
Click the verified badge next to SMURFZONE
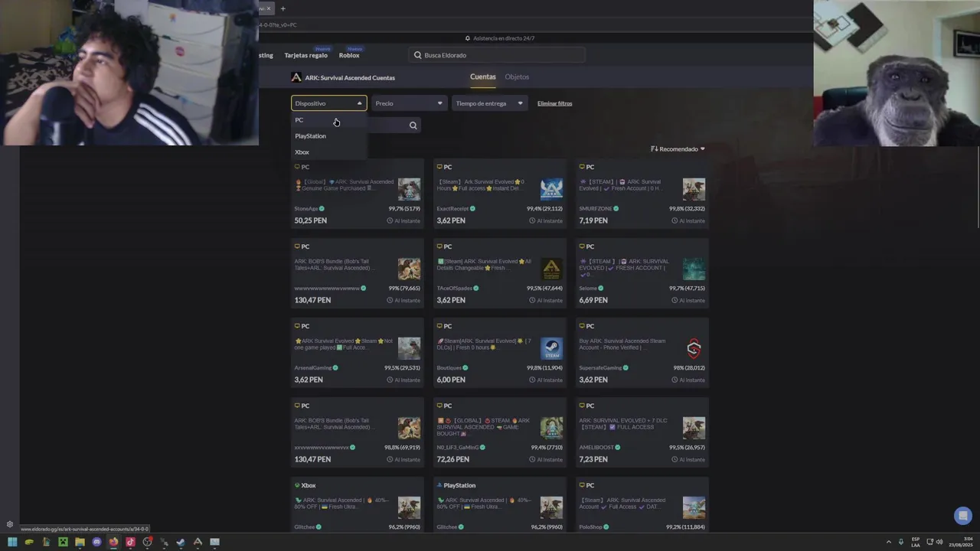tap(616, 209)
